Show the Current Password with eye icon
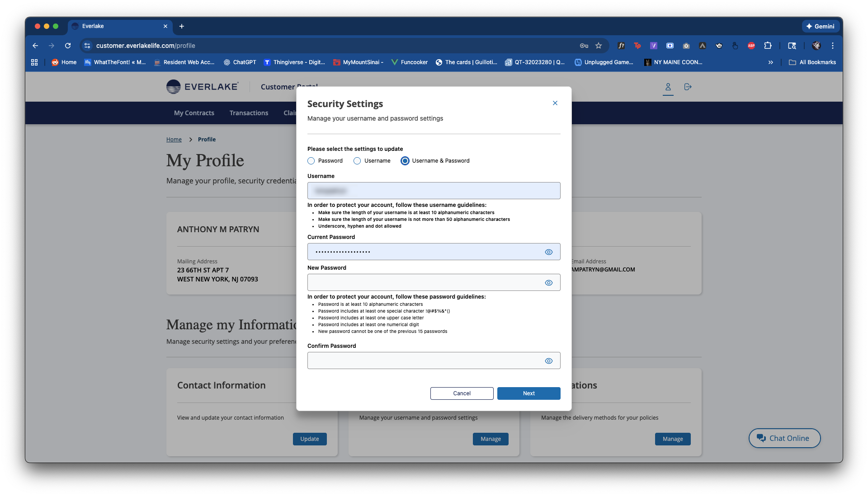868x496 pixels. [x=548, y=252]
